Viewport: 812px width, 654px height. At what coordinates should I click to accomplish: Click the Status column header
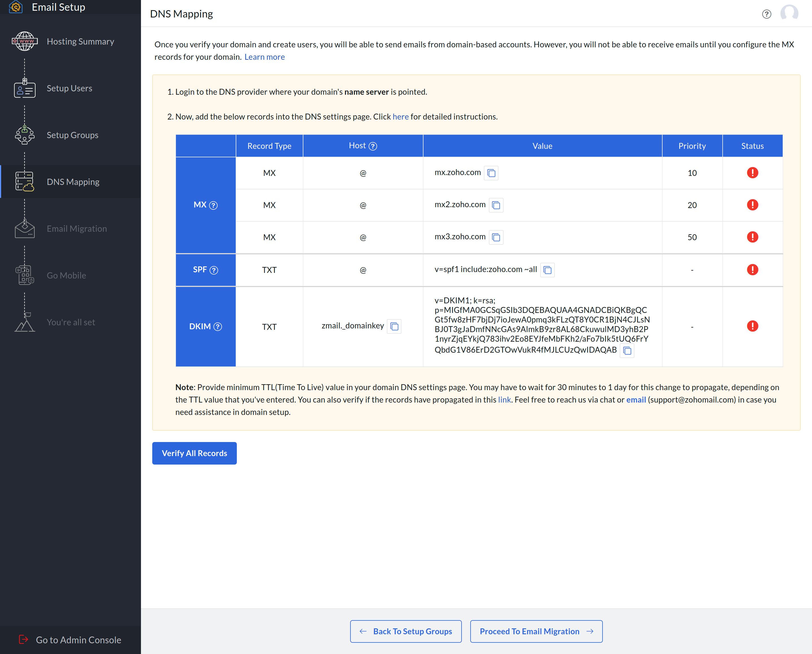pyautogui.click(x=753, y=146)
